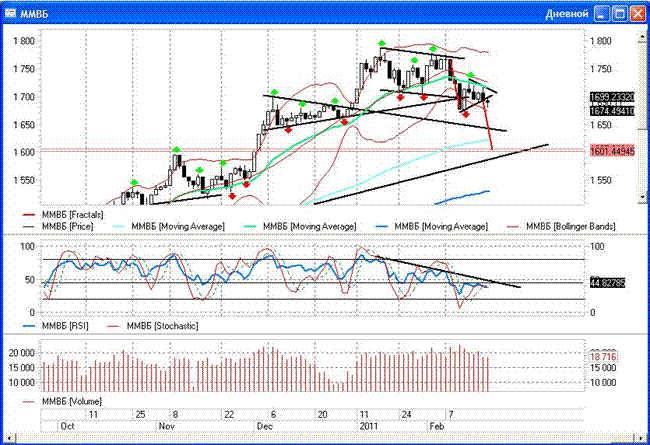650x445 pixels.
Task: Close the MMBB chart window
Action: (638, 14)
